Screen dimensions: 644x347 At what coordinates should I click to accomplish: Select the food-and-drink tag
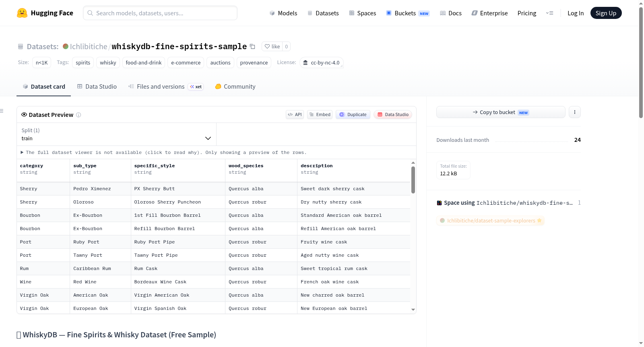(x=144, y=62)
